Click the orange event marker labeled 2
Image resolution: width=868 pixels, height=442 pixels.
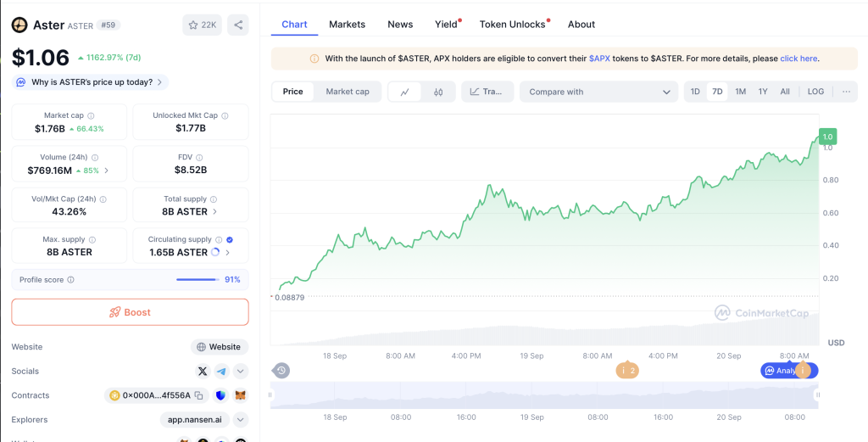tap(627, 371)
